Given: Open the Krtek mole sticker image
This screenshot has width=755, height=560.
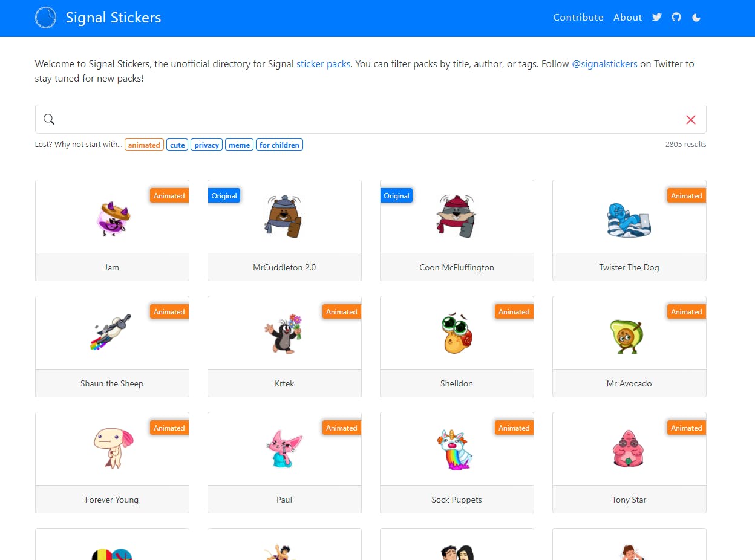Looking at the screenshot, I should 283,333.
